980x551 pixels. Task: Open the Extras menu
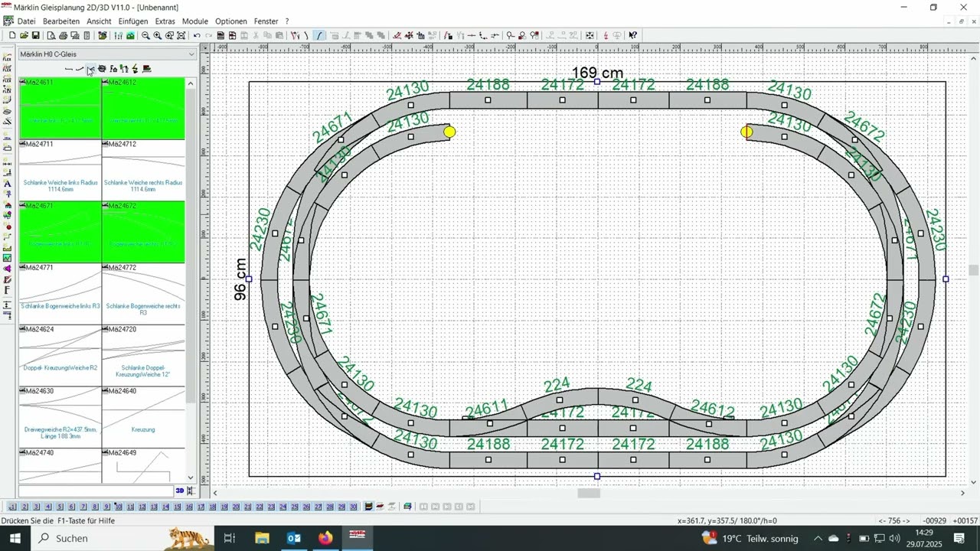click(165, 21)
